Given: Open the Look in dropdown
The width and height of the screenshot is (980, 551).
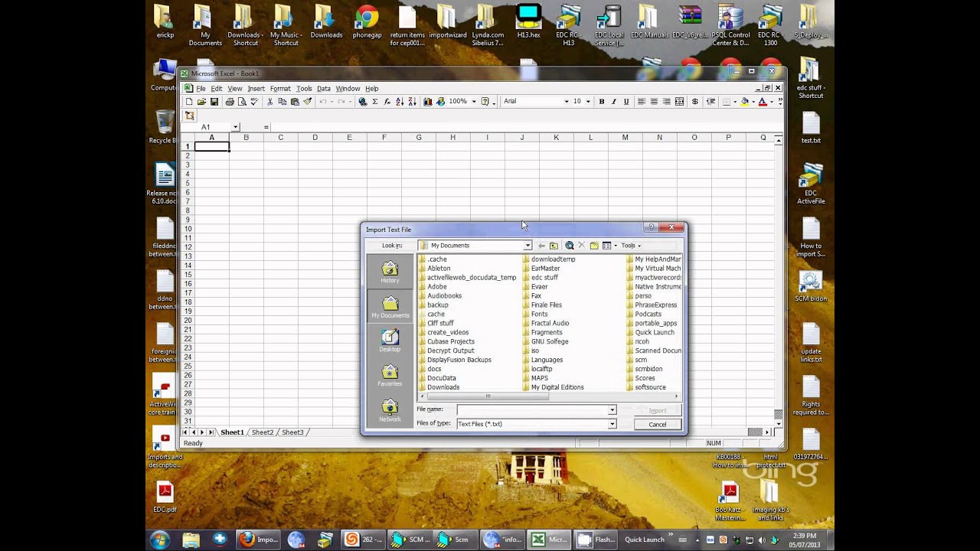Looking at the screenshot, I should (x=528, y=246).
